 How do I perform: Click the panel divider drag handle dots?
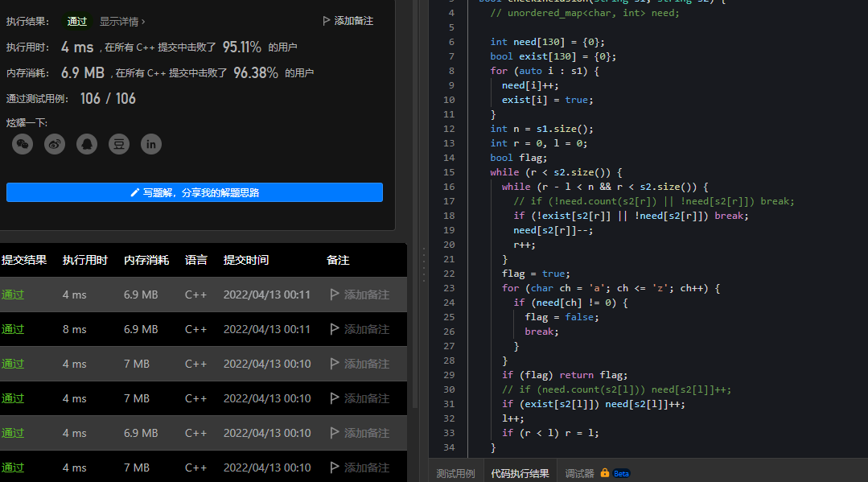tap(424, 265)
